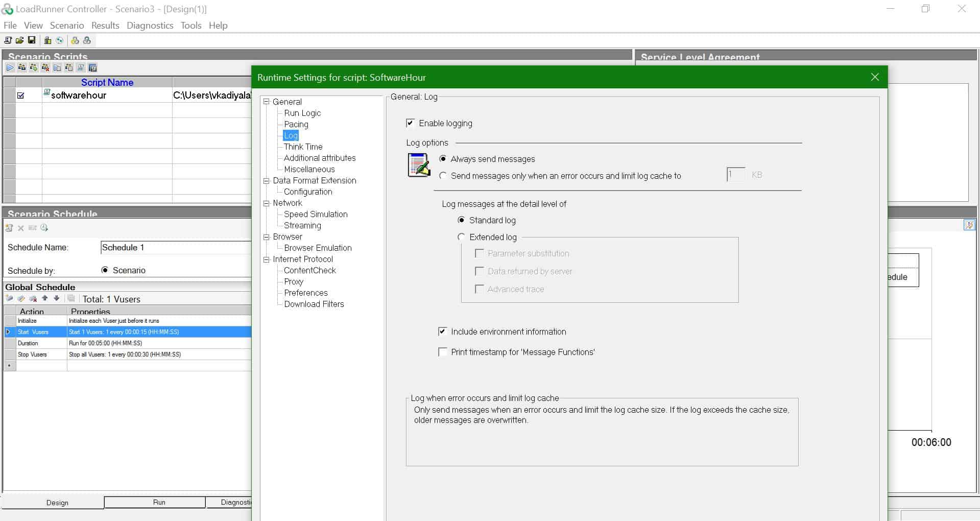
Task: Open Diagnostics menu
Action: [150, 26]
